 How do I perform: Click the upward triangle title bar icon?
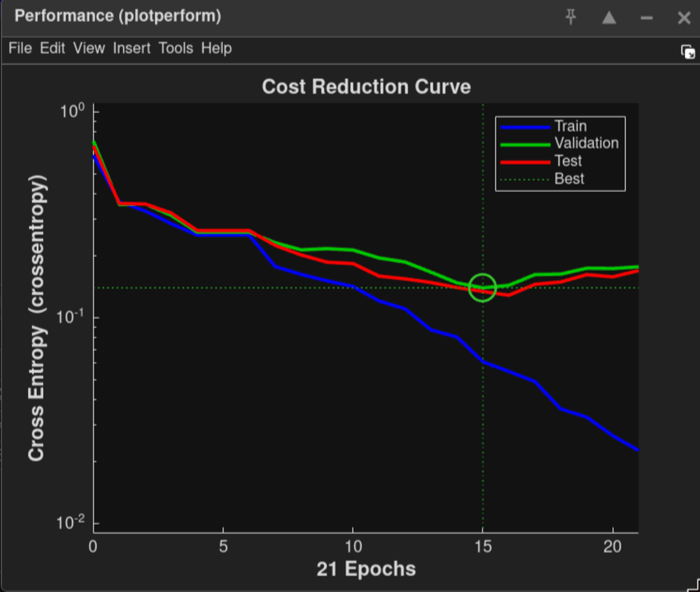[x=609, y=17]
